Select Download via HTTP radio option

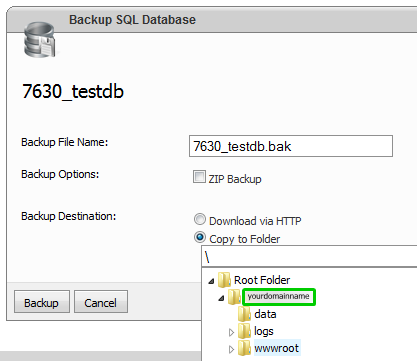(x=200, y=220)
